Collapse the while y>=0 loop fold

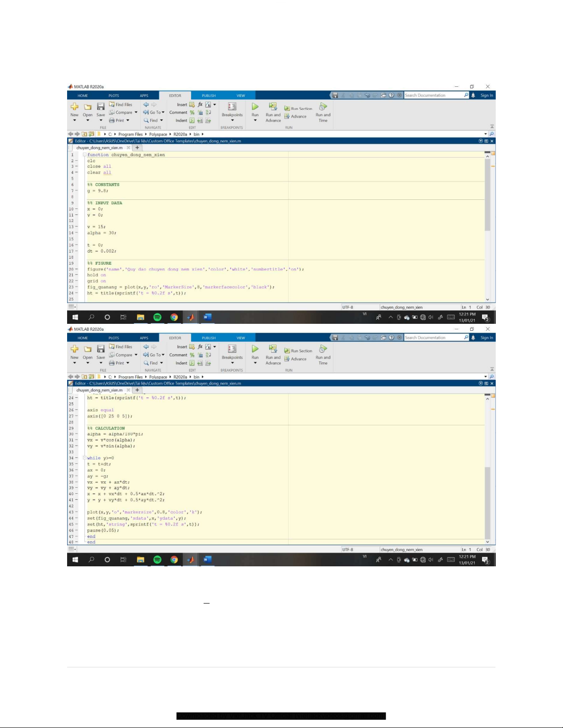(x=85, y=458)
